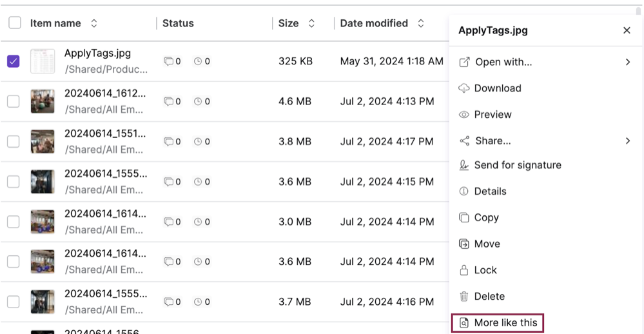Screen dimensions: 644x334
Task: Click thumbnail of 3.7 MB photo
Action: coord(43,302)
